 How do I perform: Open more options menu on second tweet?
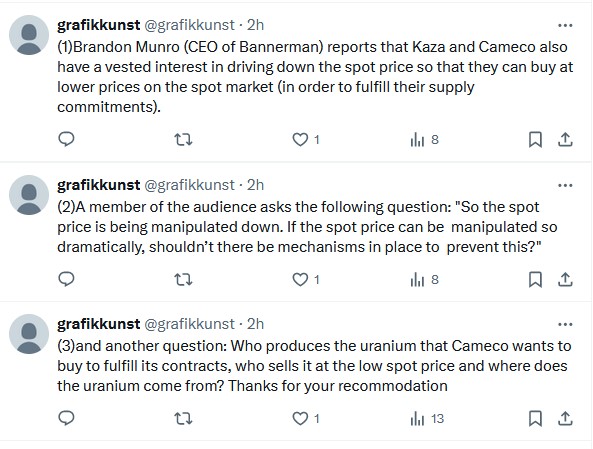coord(565,185)
